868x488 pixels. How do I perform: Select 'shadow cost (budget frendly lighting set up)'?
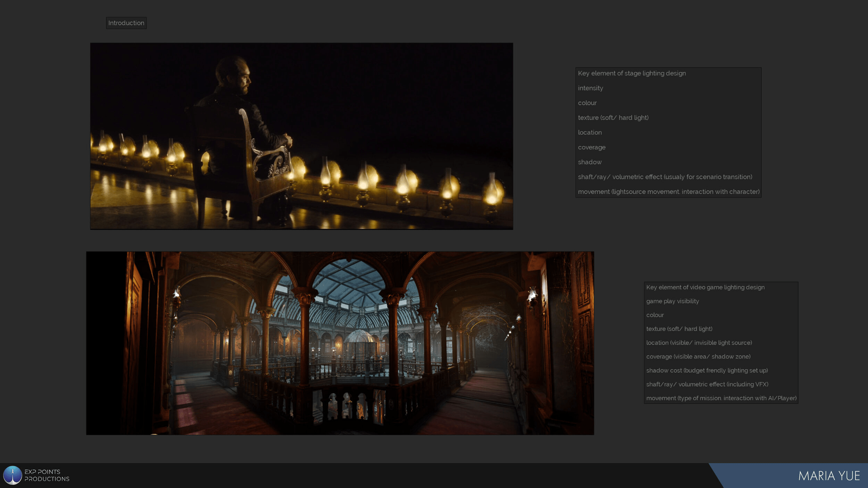point(707,370)
